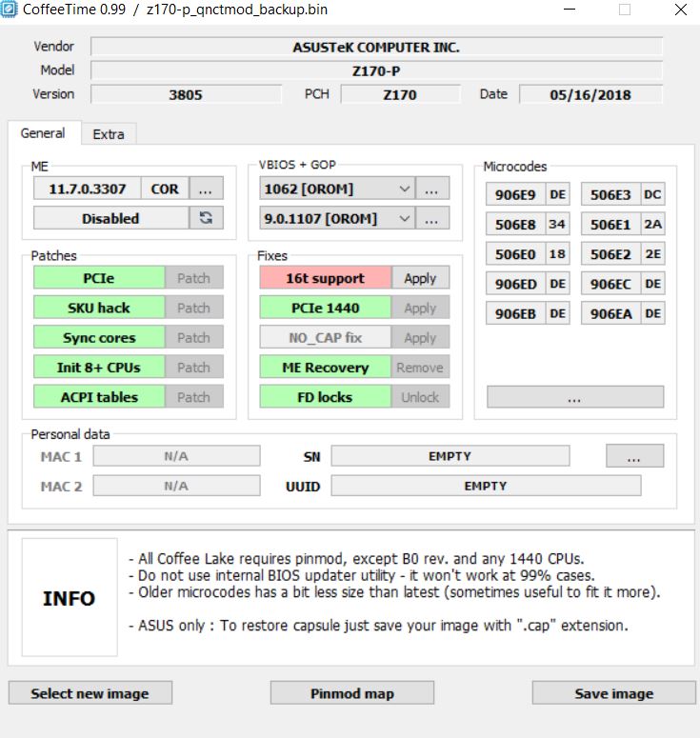
Task: Close the CoffeeTime window
Action: (681, 10)
